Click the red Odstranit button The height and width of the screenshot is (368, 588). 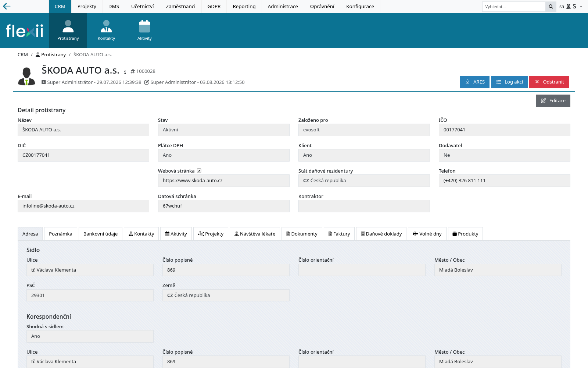point(549,82)
